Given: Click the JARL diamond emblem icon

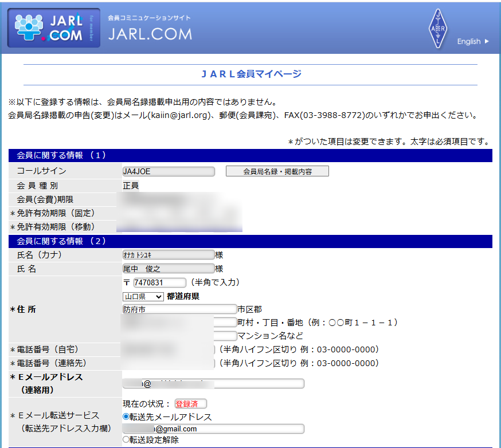Looking at the screenshot, I should 438,29.
